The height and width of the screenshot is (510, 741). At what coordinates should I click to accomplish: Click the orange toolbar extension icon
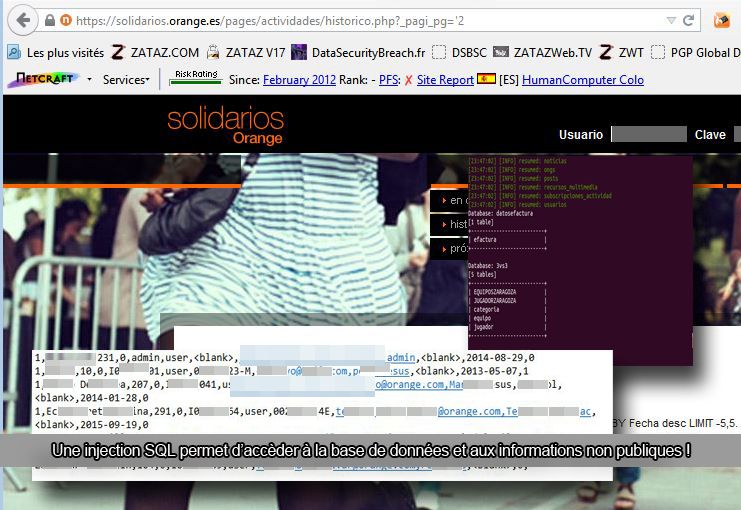coord(722,20)
